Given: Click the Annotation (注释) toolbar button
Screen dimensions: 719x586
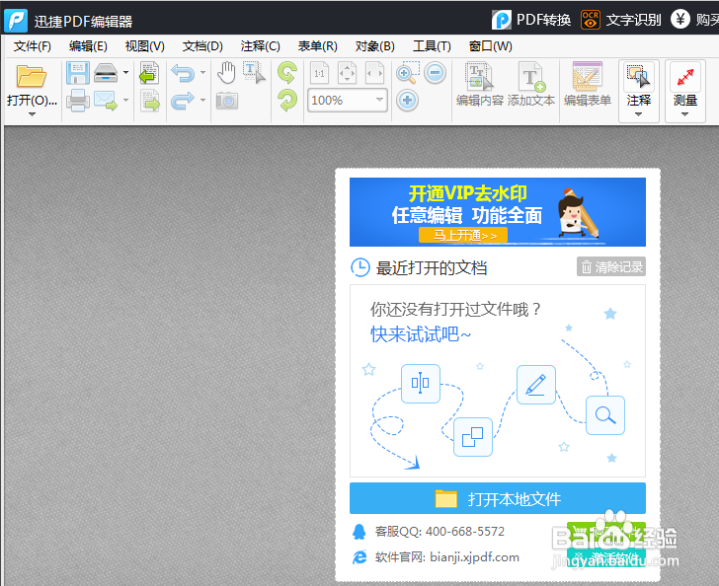Looking at the screenshot, I should pyautogui.click(x=639, y=91).
